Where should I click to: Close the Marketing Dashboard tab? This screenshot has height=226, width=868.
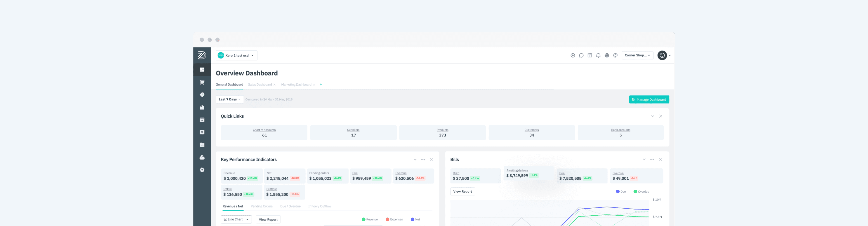[314, 85]
